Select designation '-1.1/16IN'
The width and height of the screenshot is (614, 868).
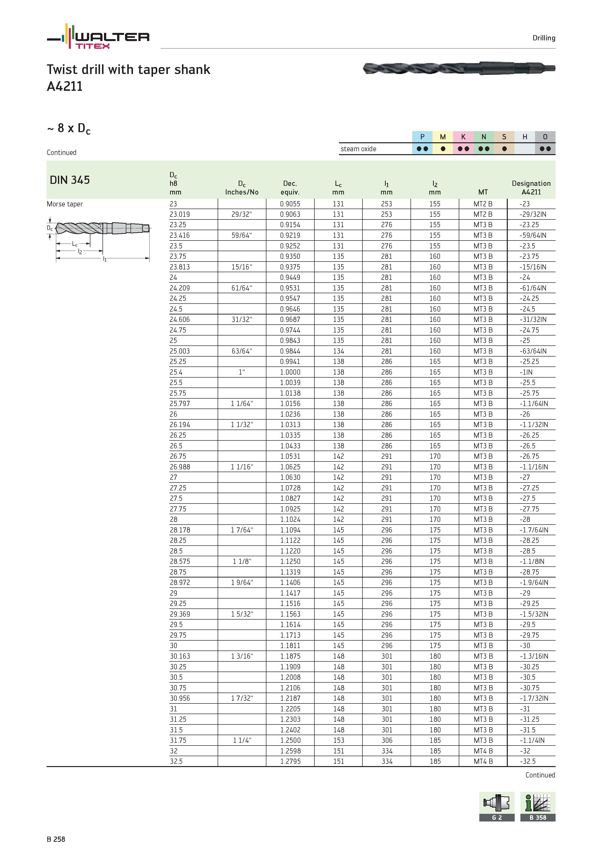(x=534, y=467)
